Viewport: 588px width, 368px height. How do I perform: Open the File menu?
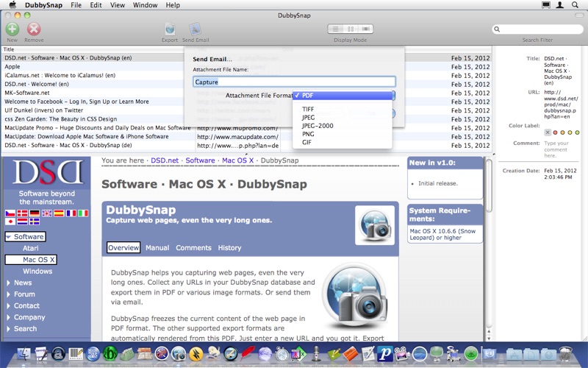[76, 5]
